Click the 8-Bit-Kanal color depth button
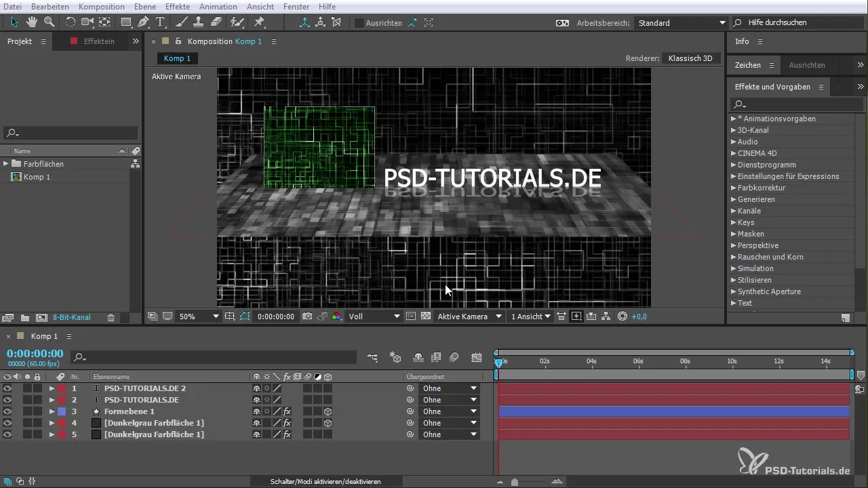Screen dimensions: 868x488 (71, 317)
